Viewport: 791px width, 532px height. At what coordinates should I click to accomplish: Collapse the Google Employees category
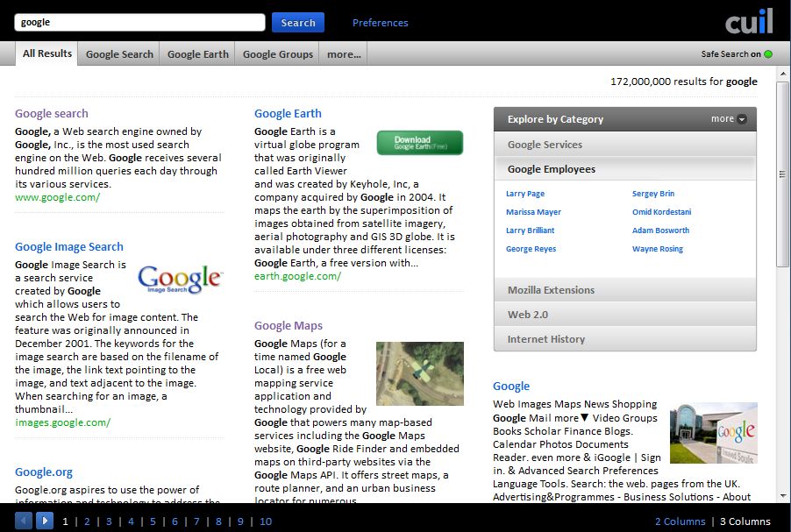625,169
